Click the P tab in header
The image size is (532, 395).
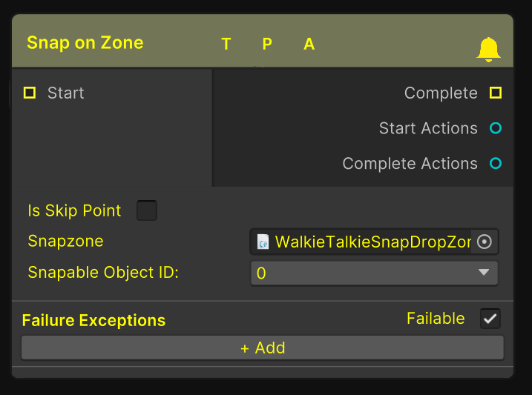click(267, 44)
